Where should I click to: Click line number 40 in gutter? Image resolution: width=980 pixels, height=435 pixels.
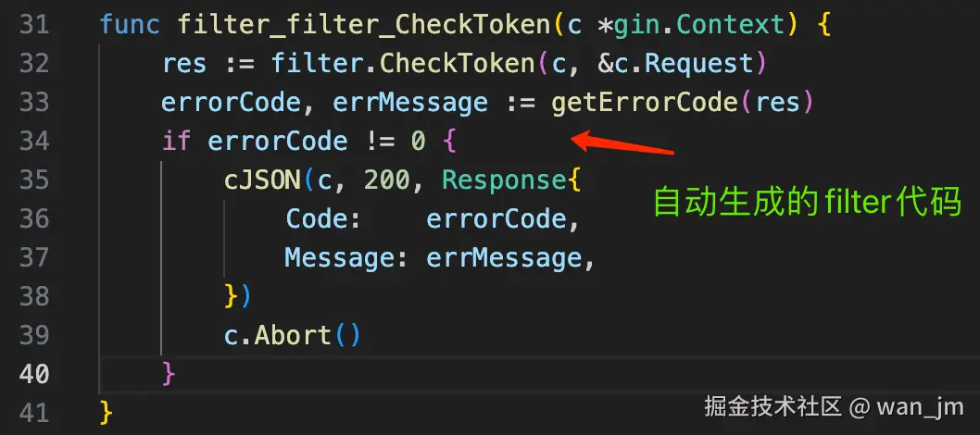(x=33, y=374)
